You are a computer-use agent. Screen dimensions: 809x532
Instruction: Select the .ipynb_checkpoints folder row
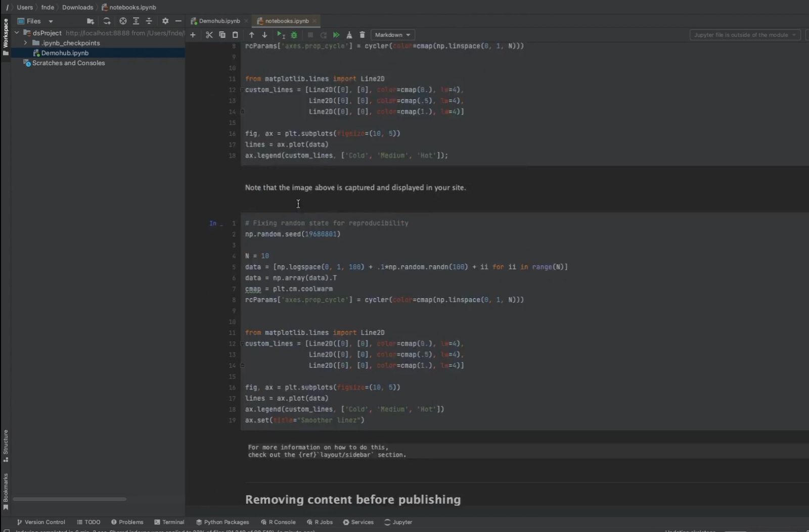pyautogui.click(x=98, y=43)
